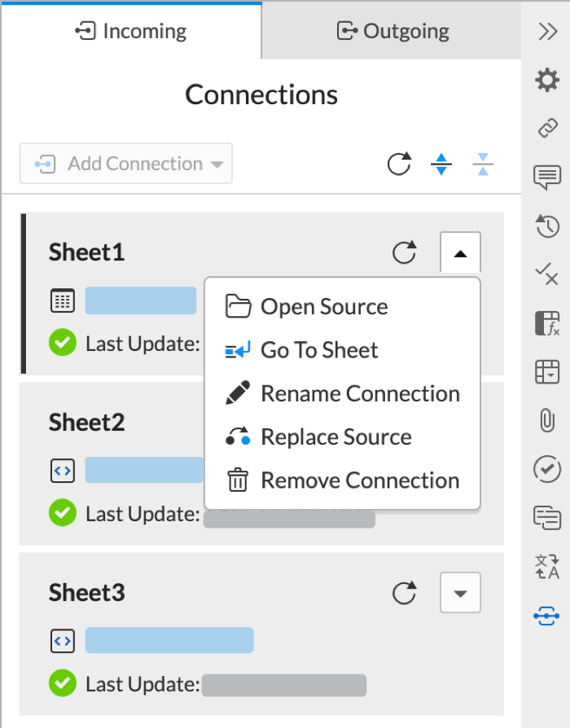This screenshot has width=570, height=728.
Task: Choose Rename Connection from the menu
Action: click(x=360, y=393)
